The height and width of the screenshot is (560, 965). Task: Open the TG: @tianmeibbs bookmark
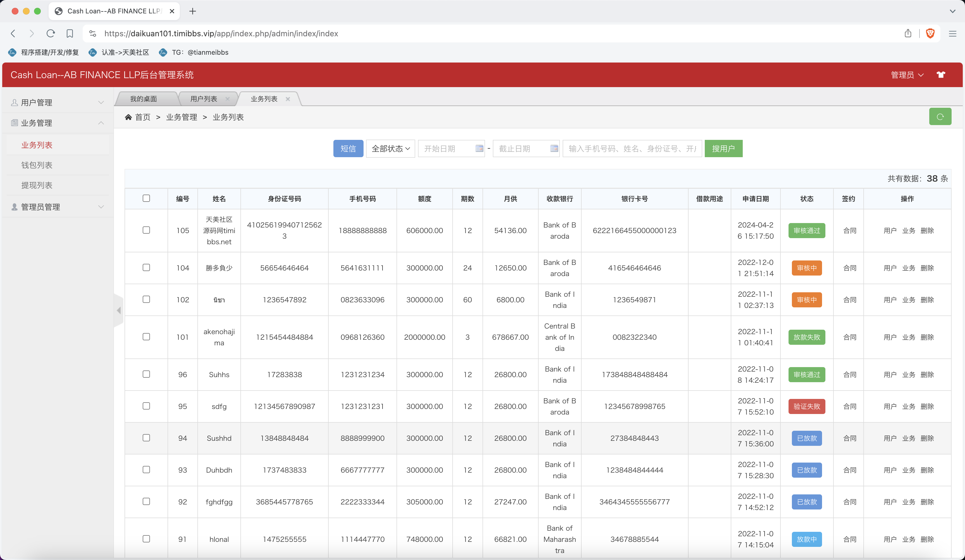(194, 52)
